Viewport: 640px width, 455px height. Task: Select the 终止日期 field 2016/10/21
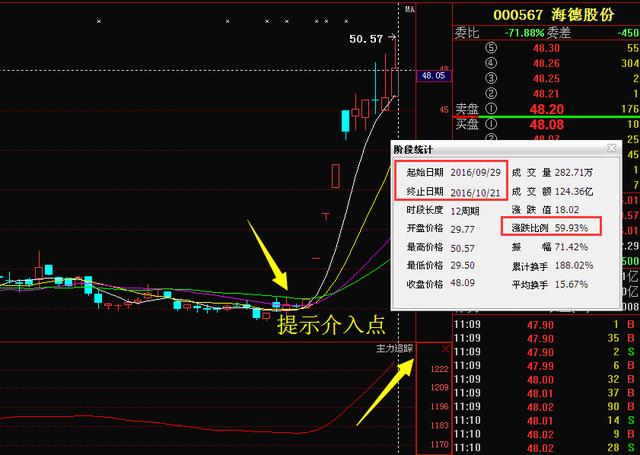[x=475, y=192]
